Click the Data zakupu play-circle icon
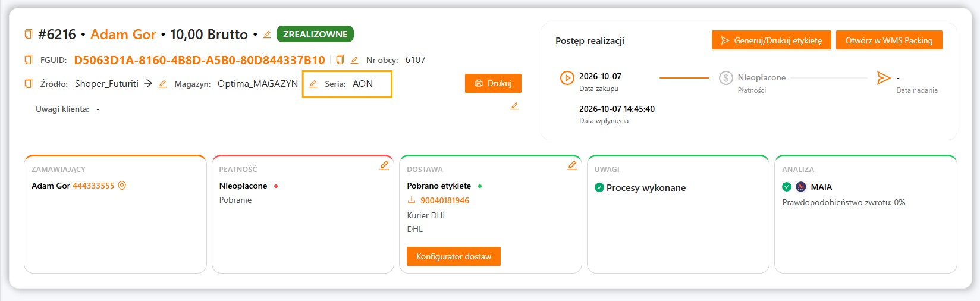980x301 pixels. click(567, 78)
